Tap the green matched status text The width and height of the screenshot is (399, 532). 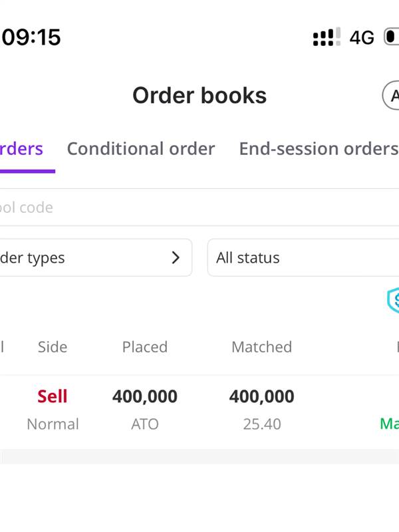(x=390, y=424)
